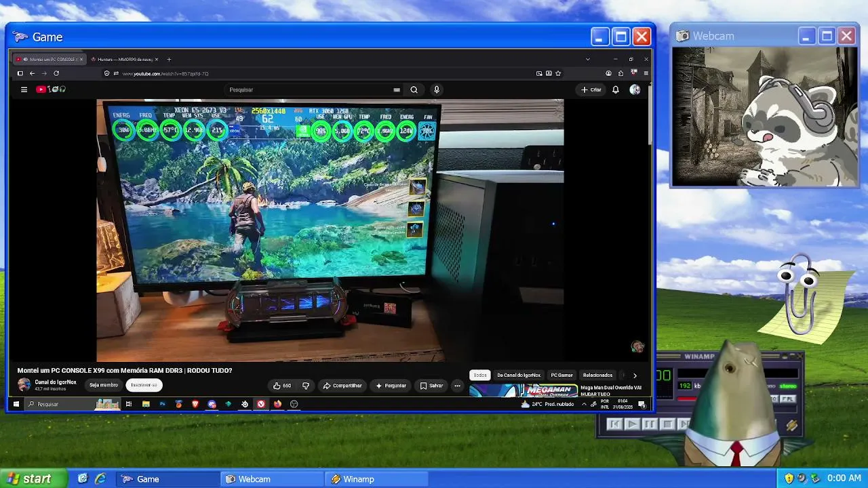Open the YouTube hamburger guide menu
The width and height of the screenshot is (868, 488).
tap(24, 89)
